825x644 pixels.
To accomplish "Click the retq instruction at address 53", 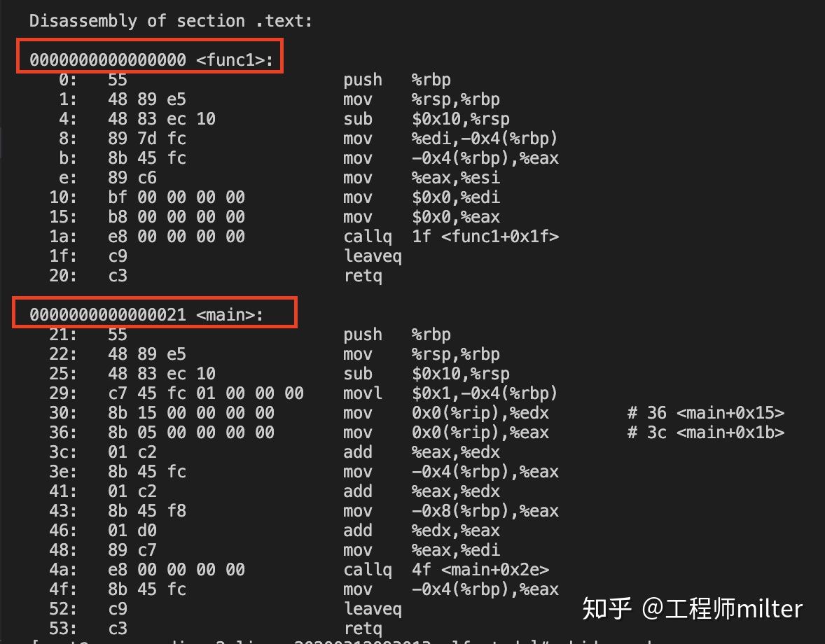I will click(363, 628).
